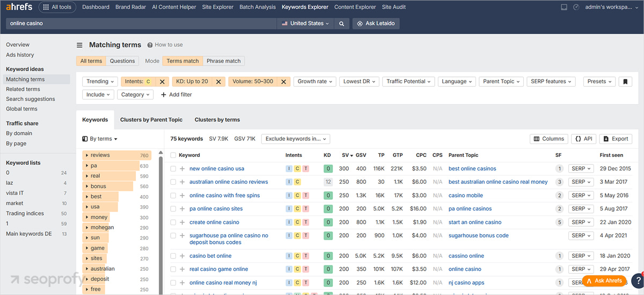Click the keyword search input field
The width and height of the screenshot is (644, 295).
(x=141, y=24)
